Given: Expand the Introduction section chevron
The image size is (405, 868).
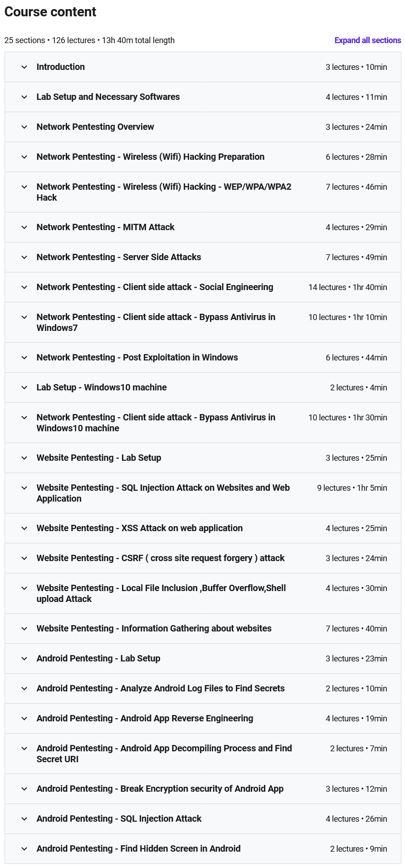Looking at the screenshot, I should [24, 67].
